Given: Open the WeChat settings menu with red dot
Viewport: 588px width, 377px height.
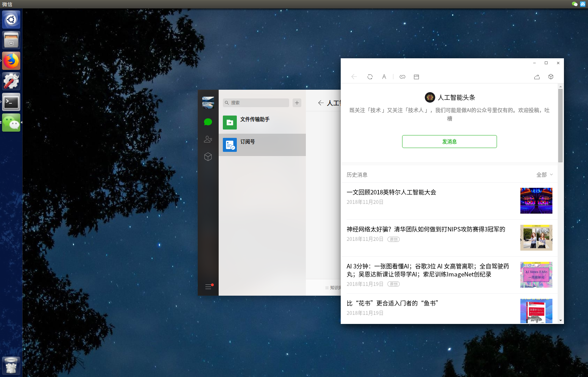Looking at the screenshot, I should [x=209, y=287].
